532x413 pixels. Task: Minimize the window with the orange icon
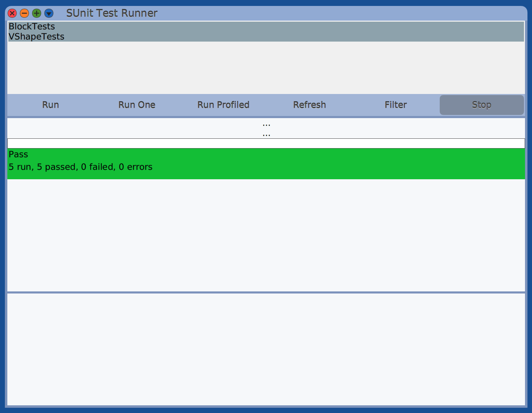[x=24, y=13]
